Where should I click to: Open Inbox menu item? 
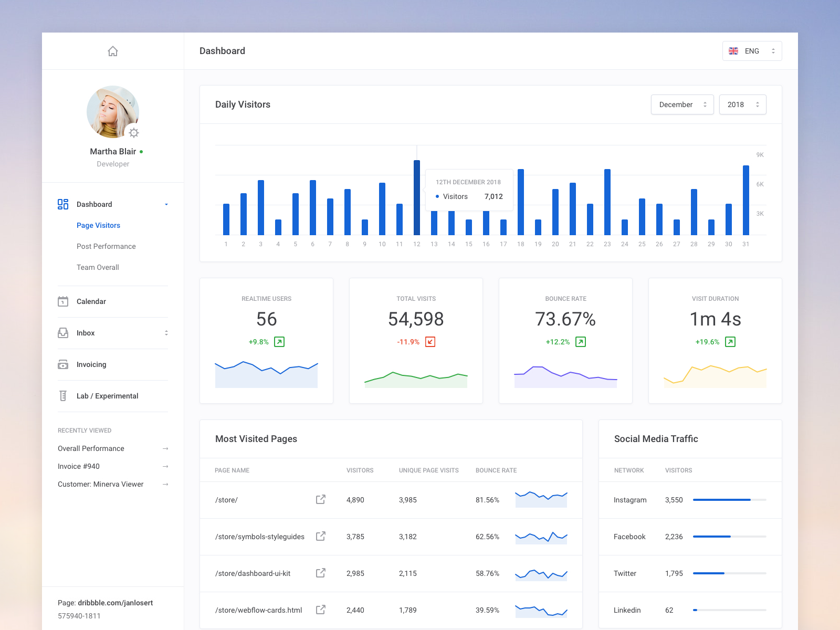(x=86, y=333)
